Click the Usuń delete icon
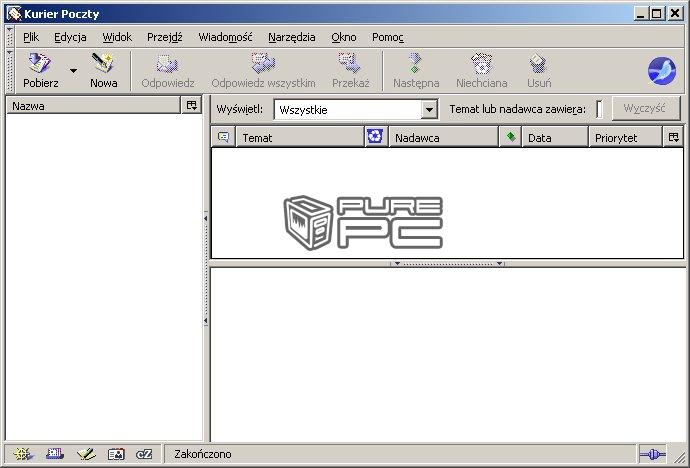 538,64
